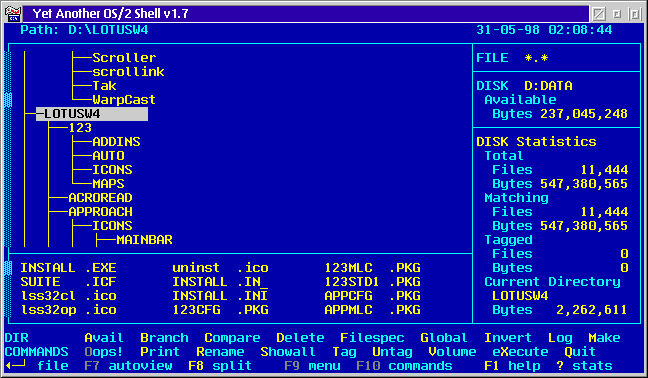
Task: Click the F9 menu option
Action: 312,366
